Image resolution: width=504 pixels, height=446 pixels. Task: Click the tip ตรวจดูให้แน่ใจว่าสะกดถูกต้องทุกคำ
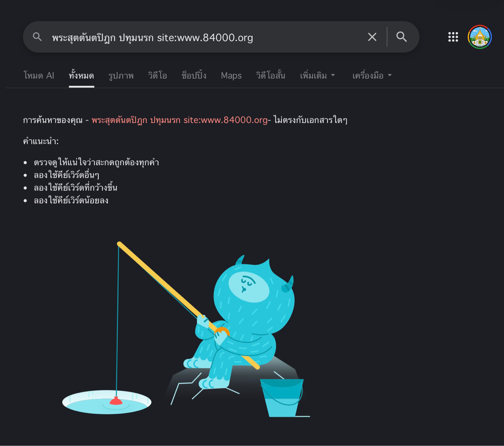(x=96, y=163)
